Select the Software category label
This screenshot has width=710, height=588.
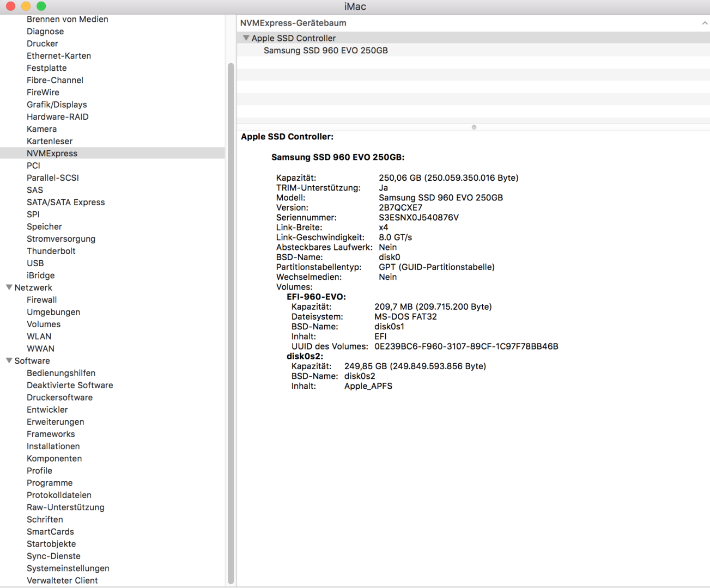coord(32,361)
